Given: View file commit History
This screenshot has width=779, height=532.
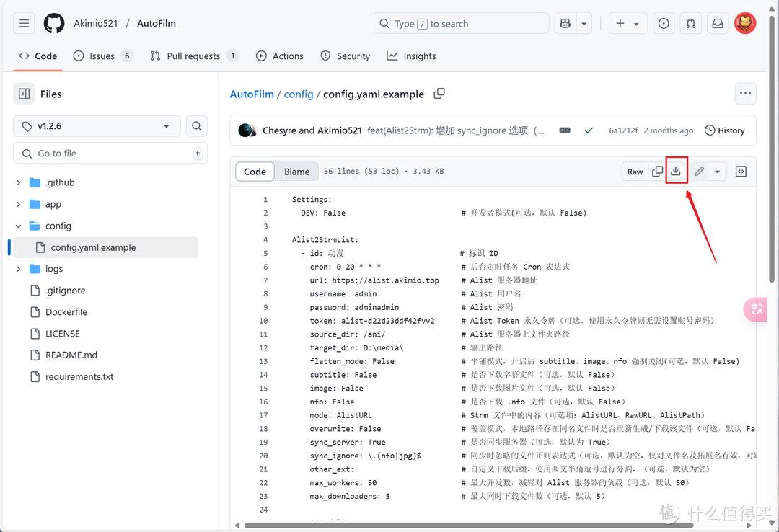Looking at the screenshot, I should [724, 130].
